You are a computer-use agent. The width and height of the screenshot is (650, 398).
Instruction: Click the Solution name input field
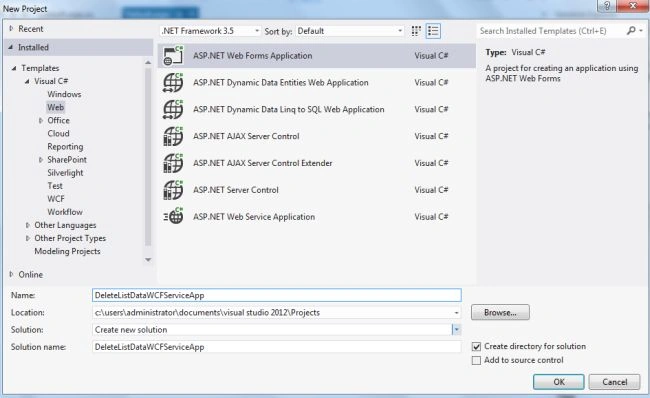click(277, 347)
